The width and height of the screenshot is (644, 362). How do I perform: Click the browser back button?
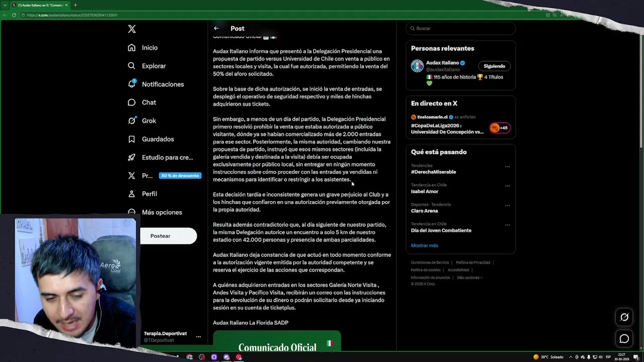point(5,15)
